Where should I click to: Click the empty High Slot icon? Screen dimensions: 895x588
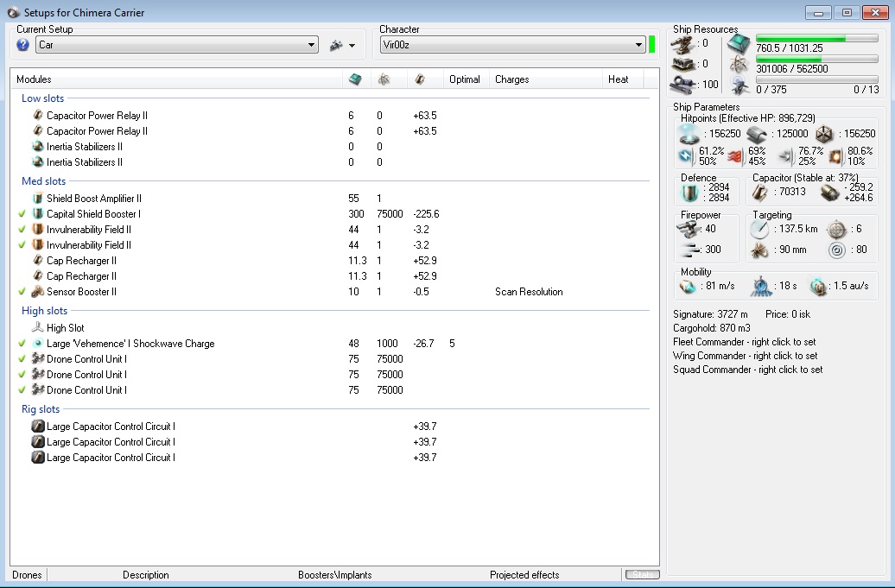pos(38,327)
